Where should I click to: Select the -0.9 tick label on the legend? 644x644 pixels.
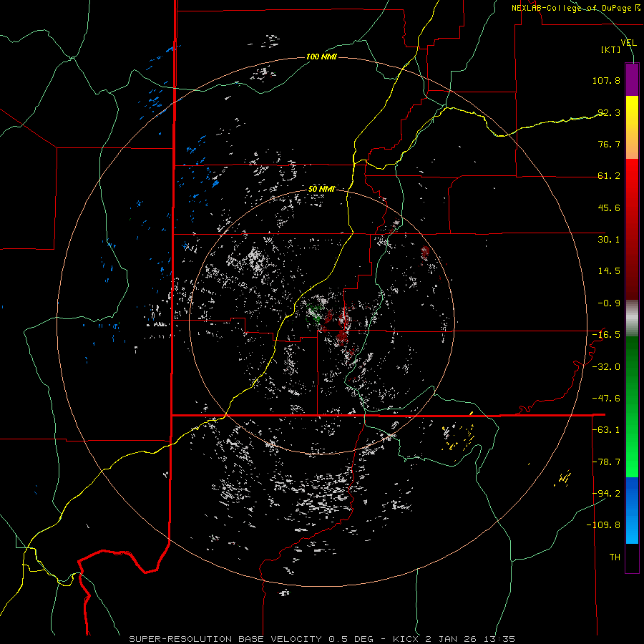click(x=609, y=303)
